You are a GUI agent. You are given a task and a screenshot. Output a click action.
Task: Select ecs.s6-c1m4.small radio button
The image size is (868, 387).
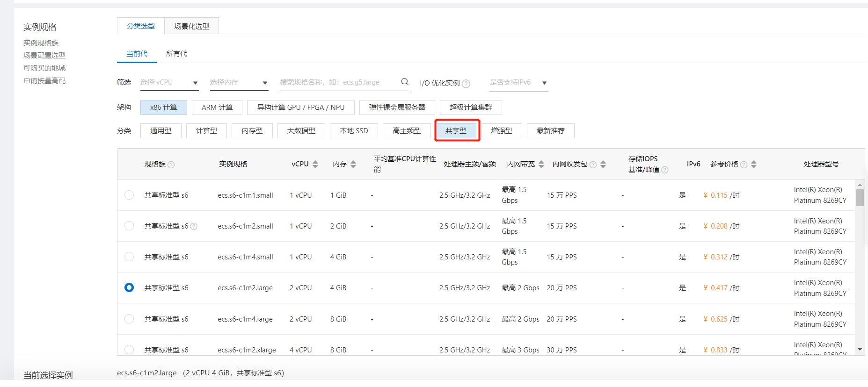pos(129,257)
